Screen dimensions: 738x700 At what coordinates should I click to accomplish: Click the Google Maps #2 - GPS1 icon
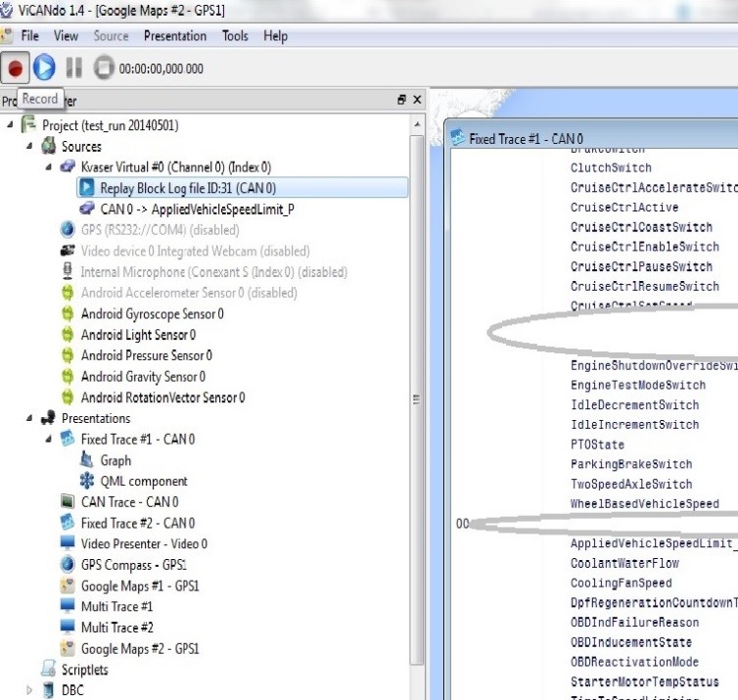(68, 648)
